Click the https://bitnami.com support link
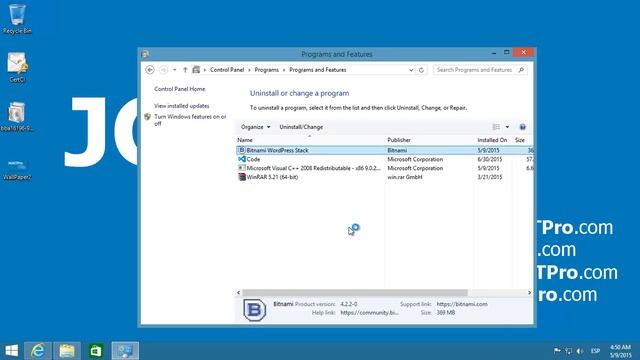This screenshot has width=640, height=360. coord(462,304)
